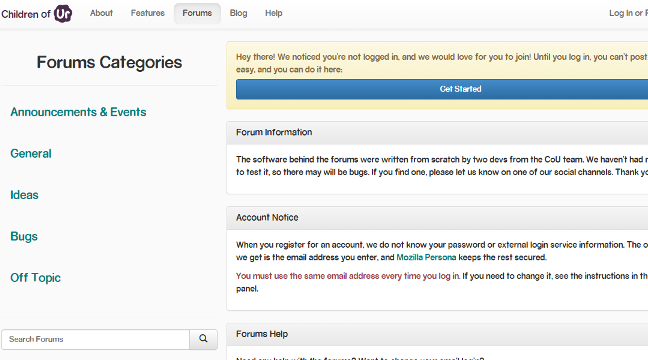The height and width of the screenshot is (360, 648).
Task: Open the Bugs forum category
Action: point(24,236)
